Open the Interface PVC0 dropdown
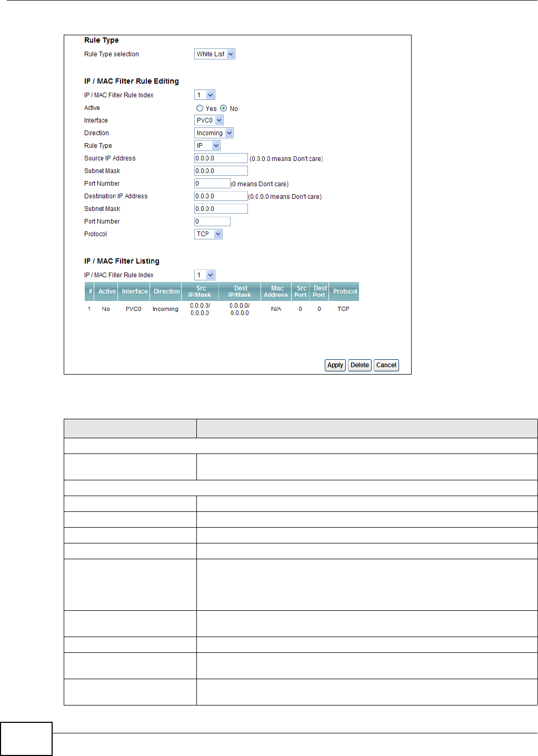 tap(209, 120)
